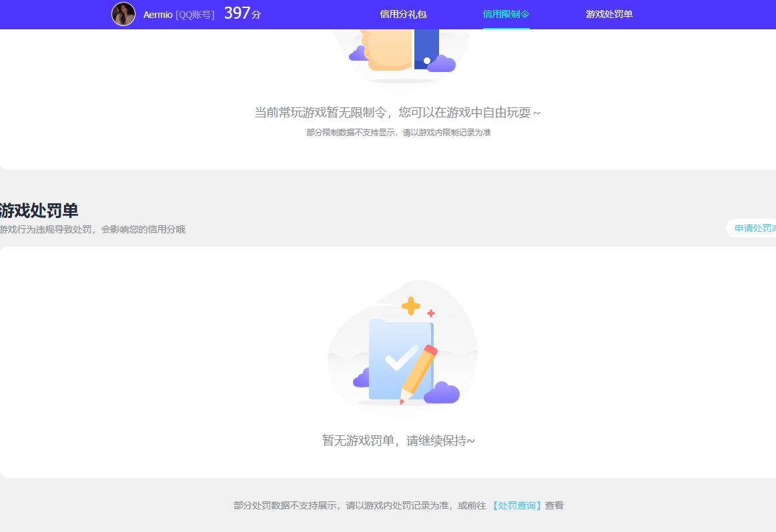Click the orange plus decoration icon
The height and width of the screenshot is (532, 776).
click(x=412, y=307)
